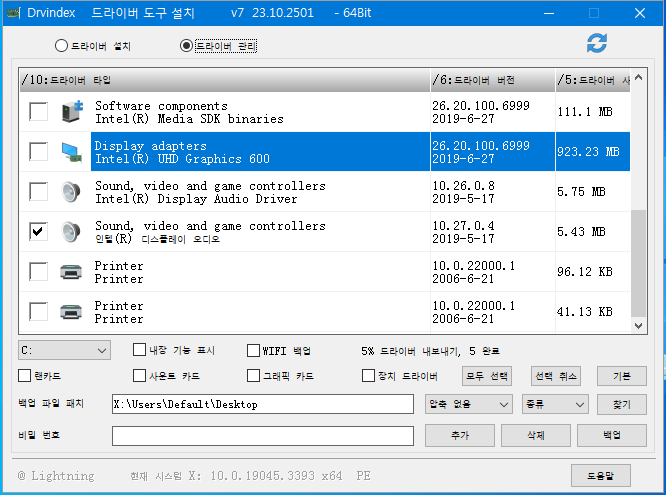Viewport: 666px width, 495px height.
Task: Uncheck the 10.27.0.4 sound driver checkbox
Action: tap(38, 232)
